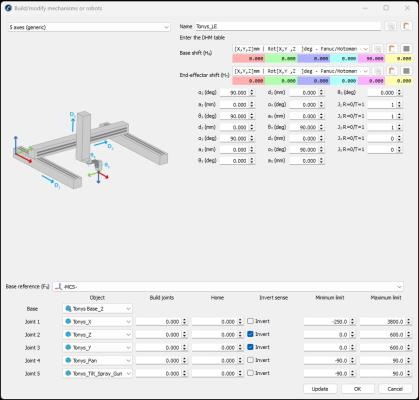Open the Joint 4 object dropdown Tonys_Pan

tap(97, 361)
